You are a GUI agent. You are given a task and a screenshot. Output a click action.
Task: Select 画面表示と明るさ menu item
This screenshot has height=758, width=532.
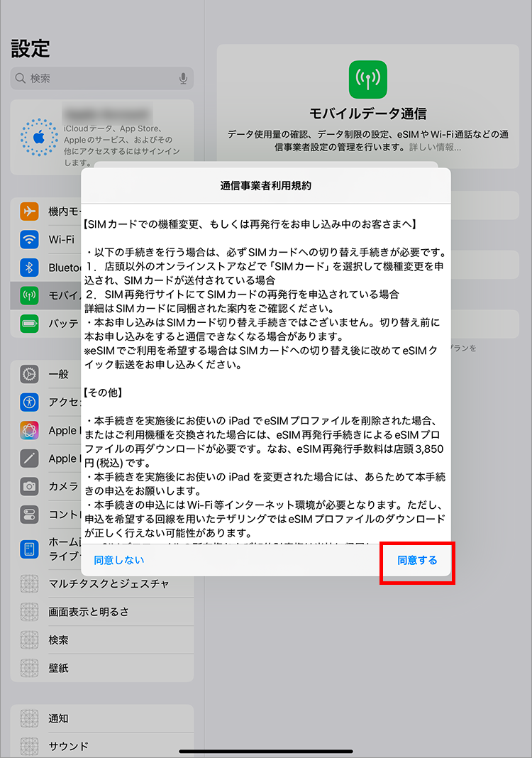click(102, 612)
